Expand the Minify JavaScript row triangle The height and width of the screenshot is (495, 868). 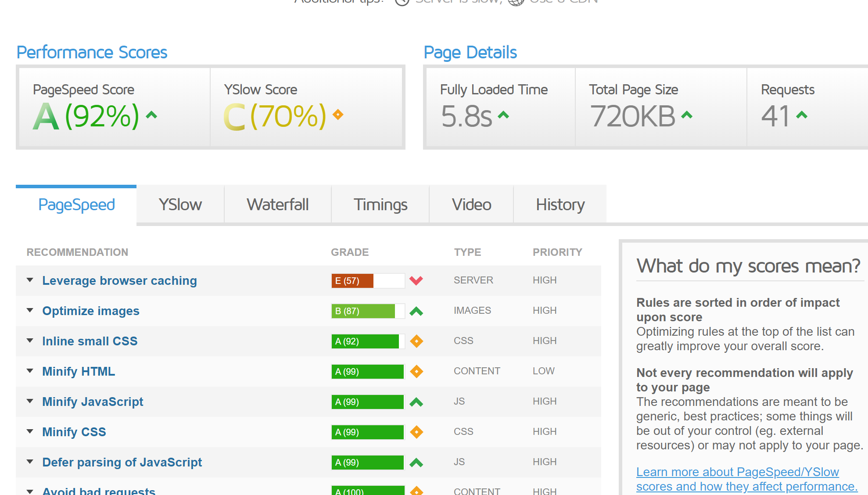[30, 401]
